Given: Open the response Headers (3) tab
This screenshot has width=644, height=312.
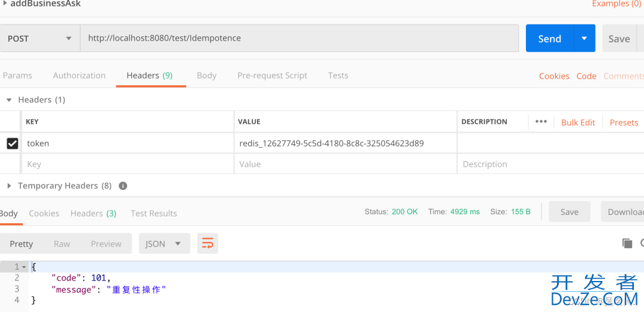Looking at the screenshot, I should coord(93,213).
